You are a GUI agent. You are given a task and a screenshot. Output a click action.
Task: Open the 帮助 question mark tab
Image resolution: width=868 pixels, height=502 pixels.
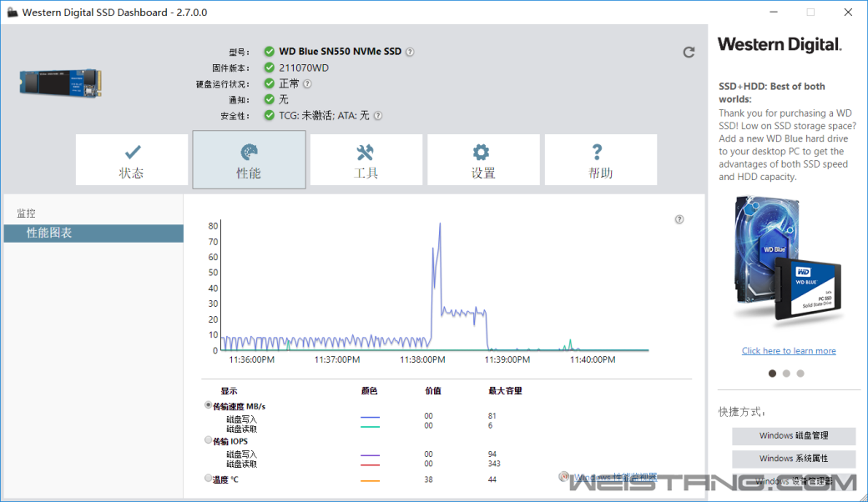(600, 160)
